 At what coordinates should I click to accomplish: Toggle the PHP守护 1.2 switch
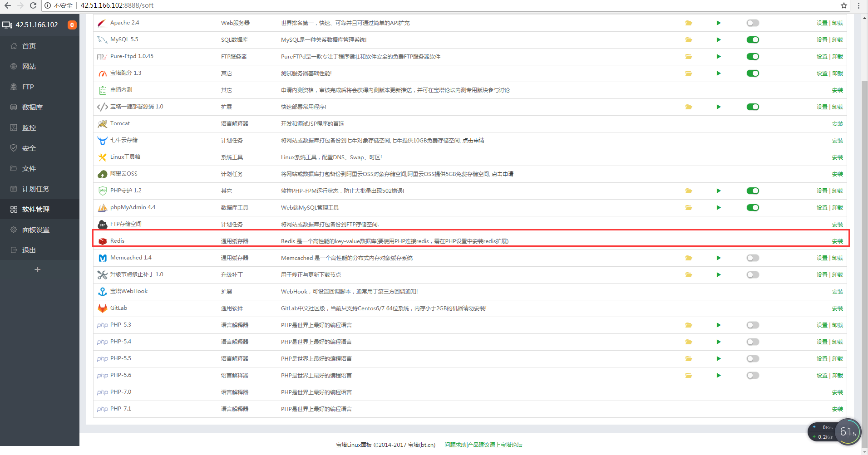tap(753, 191)
